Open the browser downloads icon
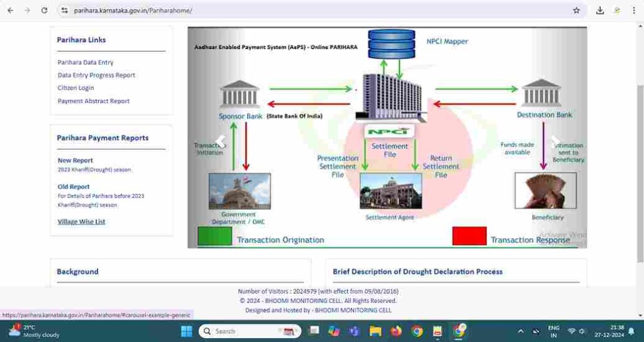This screenshot has height=342, width=644. point(600,11)
